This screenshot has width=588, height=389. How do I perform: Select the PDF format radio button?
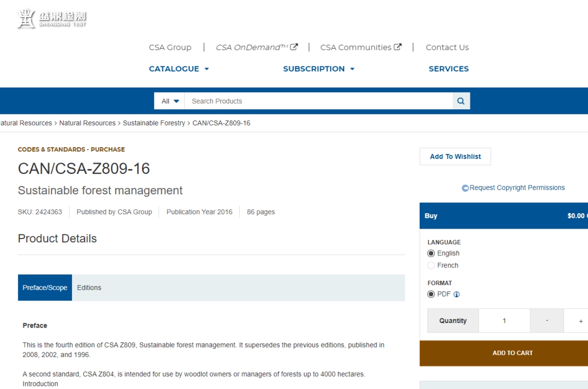click(x=431, y=295)
